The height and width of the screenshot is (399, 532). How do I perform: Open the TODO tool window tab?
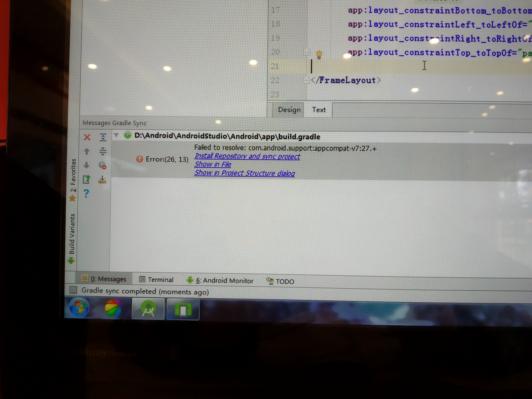click(x=280, y=281)
